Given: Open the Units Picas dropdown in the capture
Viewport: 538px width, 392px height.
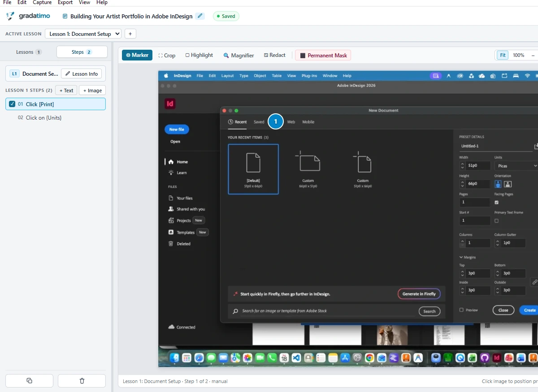Looking at the screenshot, I should point(516,166).
